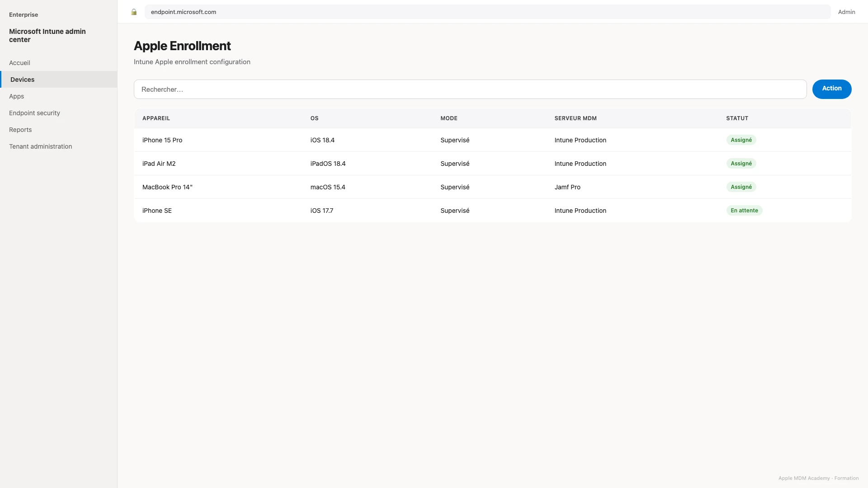
Task: Select the iPhone 15 Pro row
Action: tap(492, 140)
